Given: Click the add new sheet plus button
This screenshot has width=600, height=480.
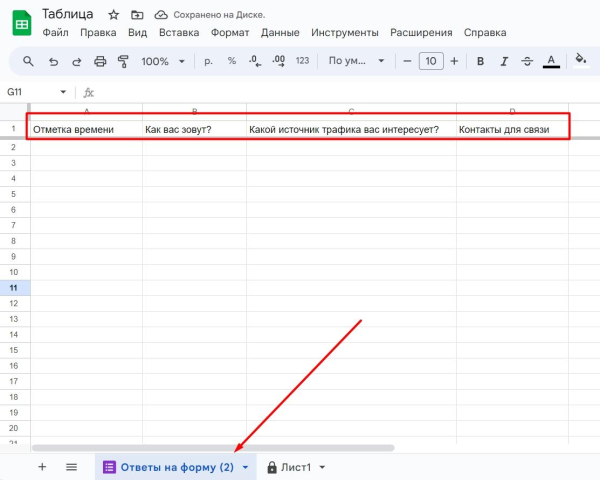Looking at the screenshot, I should tap(42, 467).
